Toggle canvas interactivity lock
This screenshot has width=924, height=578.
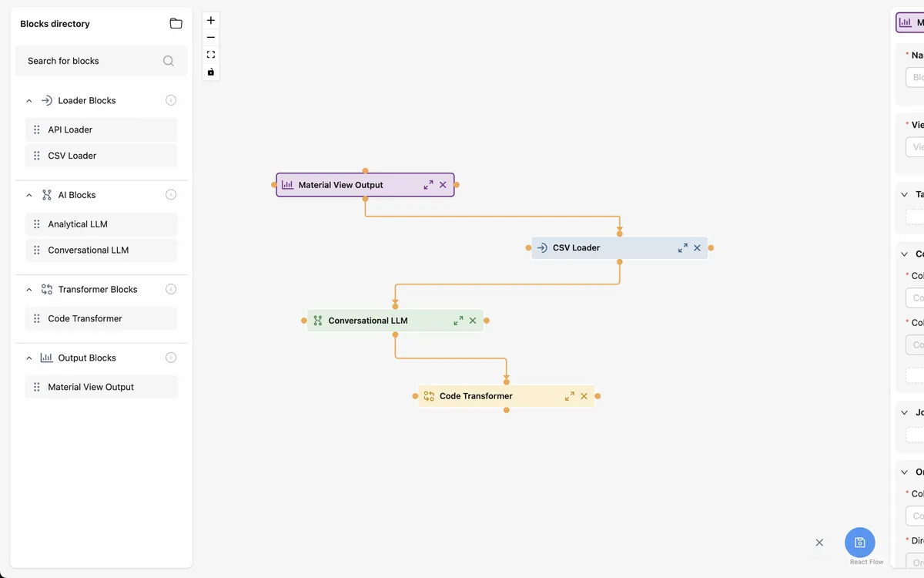211,72
